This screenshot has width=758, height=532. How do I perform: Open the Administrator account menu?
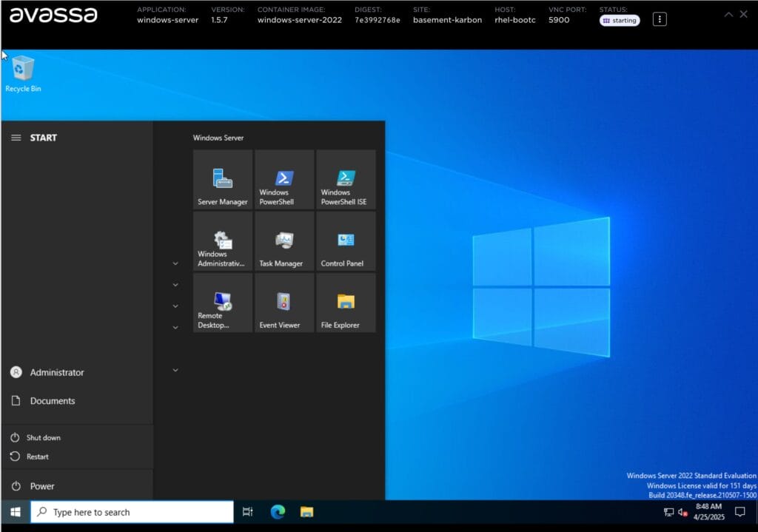pos(56,372)
